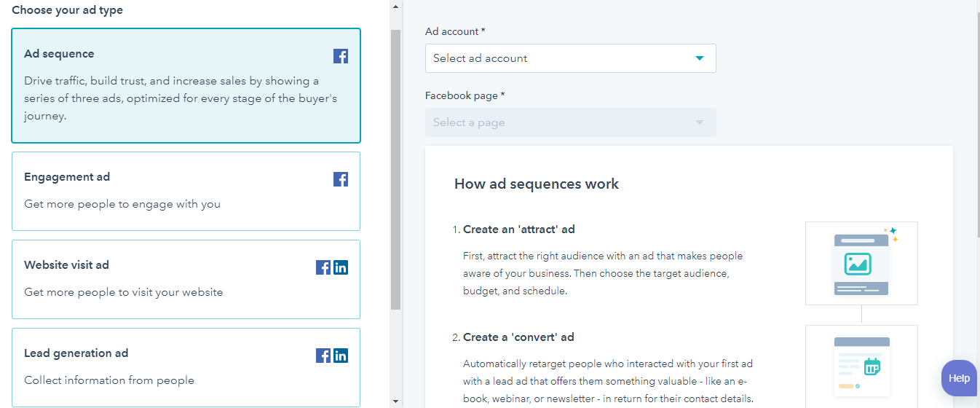Open the Select a page dropdown

(570, 122)
